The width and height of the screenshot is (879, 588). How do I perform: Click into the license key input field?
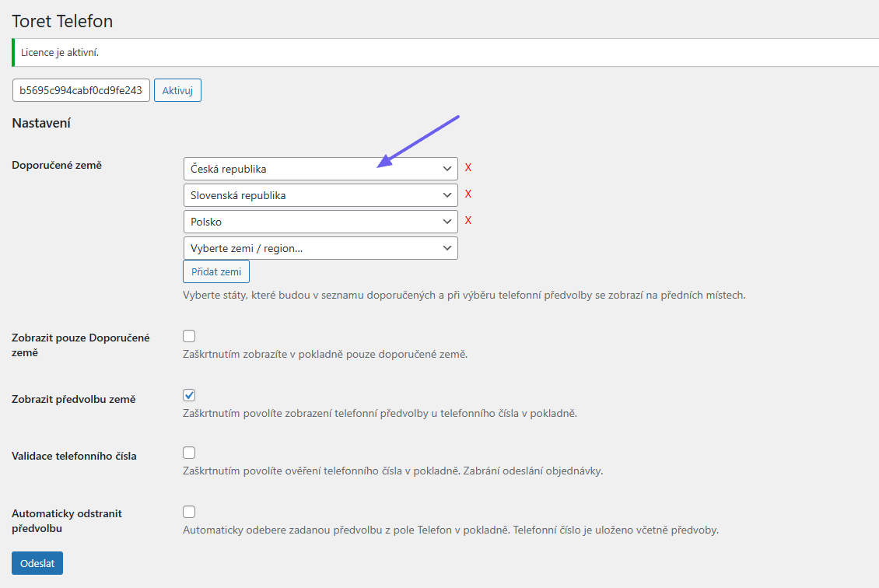pyautogui.click(x=81, y=90)
